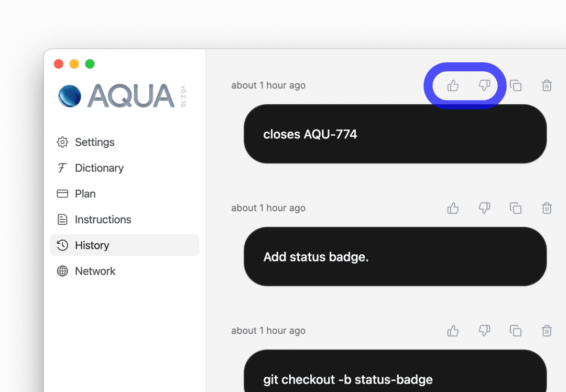The width and height of the screenshot is (566, 392).
Task: Click the AQUA logo
Action: click(x=116, y=96)
